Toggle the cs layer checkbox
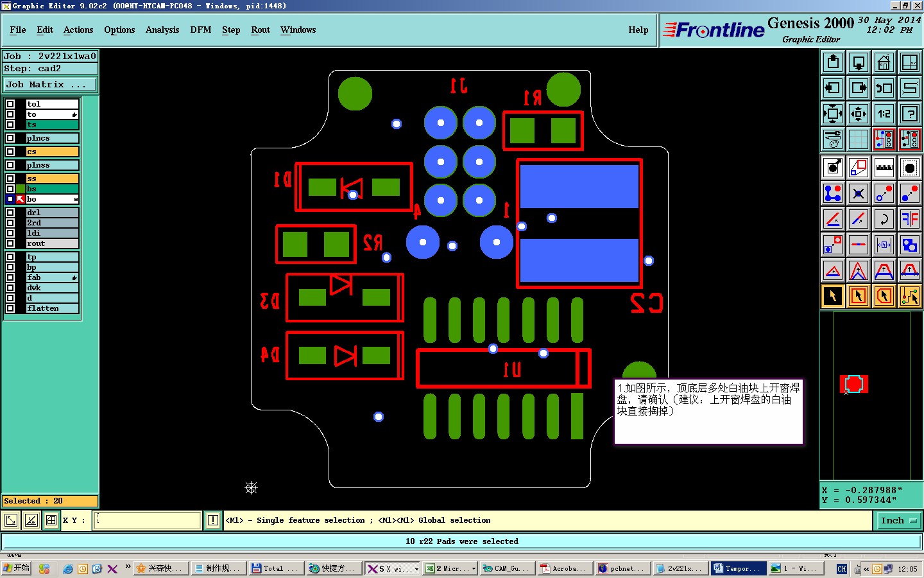Screen dimensions: 924x578 click(x=10, y=152)
